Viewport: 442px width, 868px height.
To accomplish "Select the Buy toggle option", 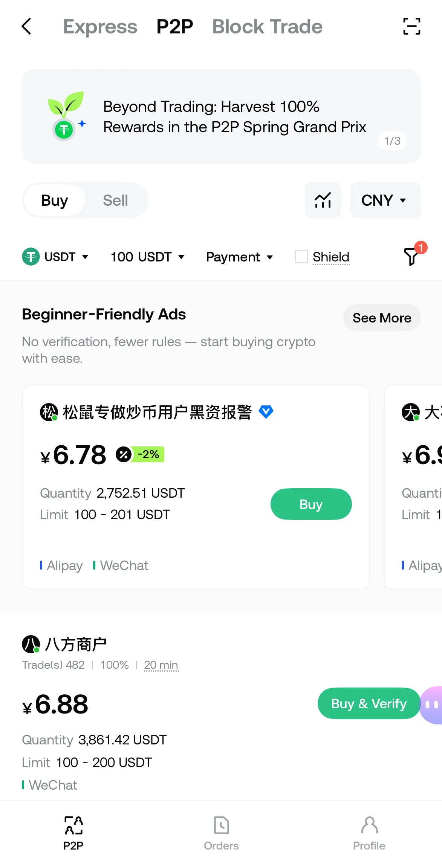I will coord(55,200).
